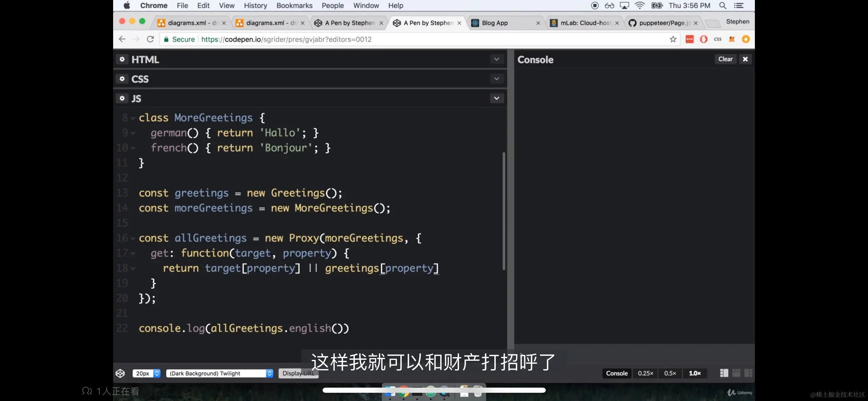Open the Bookmarks menu
The height and width of the screenshot is (401, 868).
coord(294,5)
